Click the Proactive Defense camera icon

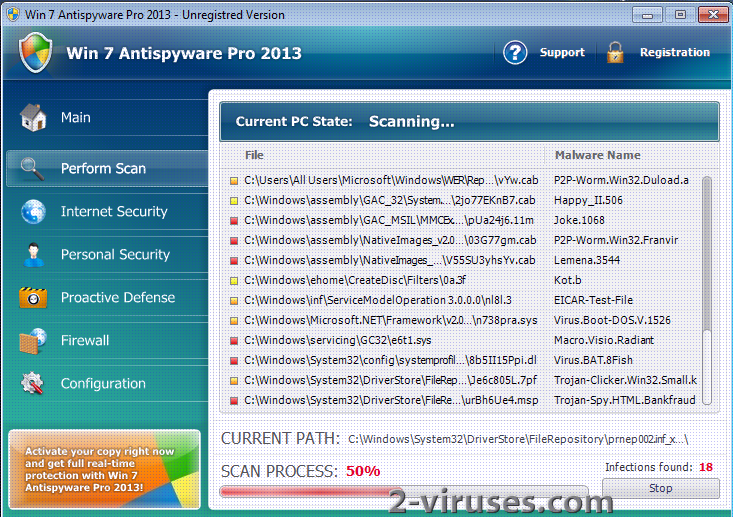tap(33, 298)
